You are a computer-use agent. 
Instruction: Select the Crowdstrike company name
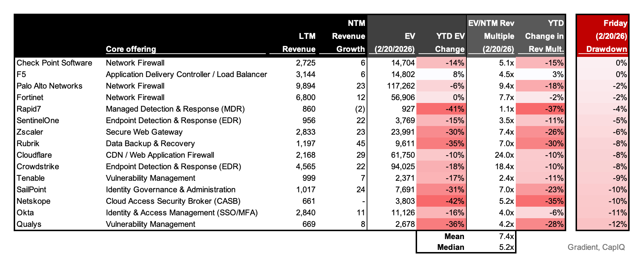coord(38,166)
